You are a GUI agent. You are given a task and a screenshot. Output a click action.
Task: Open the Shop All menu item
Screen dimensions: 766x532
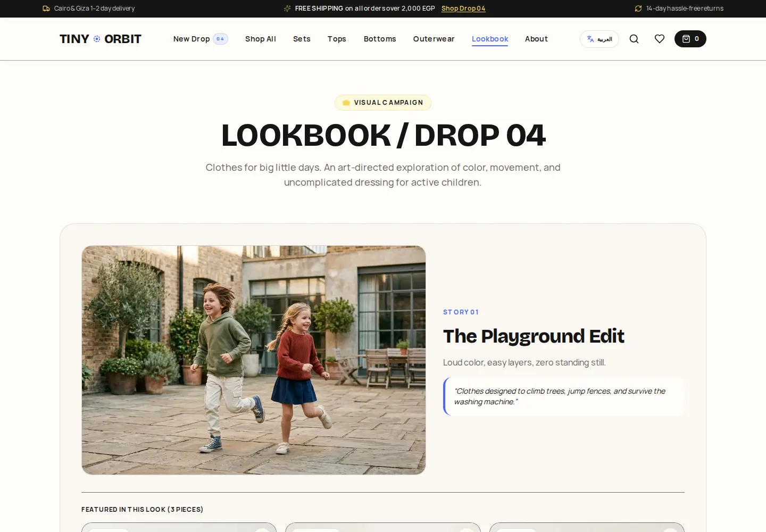(261, 39)
